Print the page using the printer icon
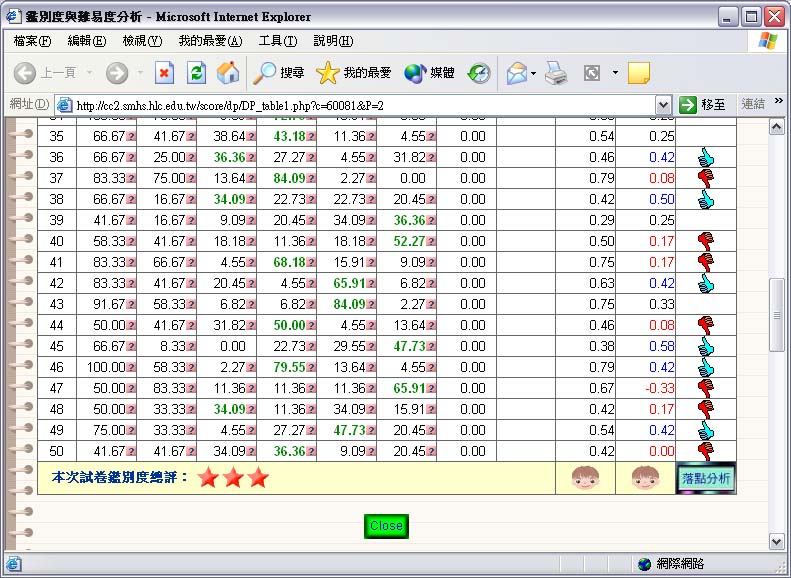Viewport: 791px width, 578px height. click(557, 73)
